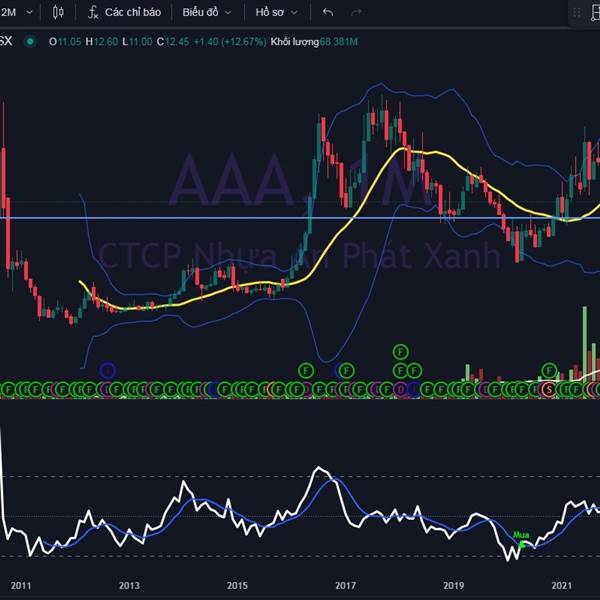Click the Khối lượng 68.381M volume label
This screenshot has height=600, width=600.
coord(314,41)
